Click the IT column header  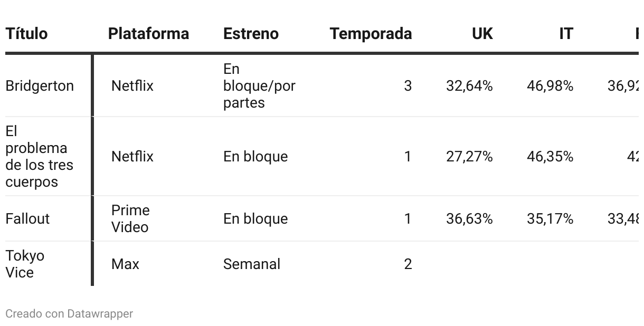[x=566, y=34]
